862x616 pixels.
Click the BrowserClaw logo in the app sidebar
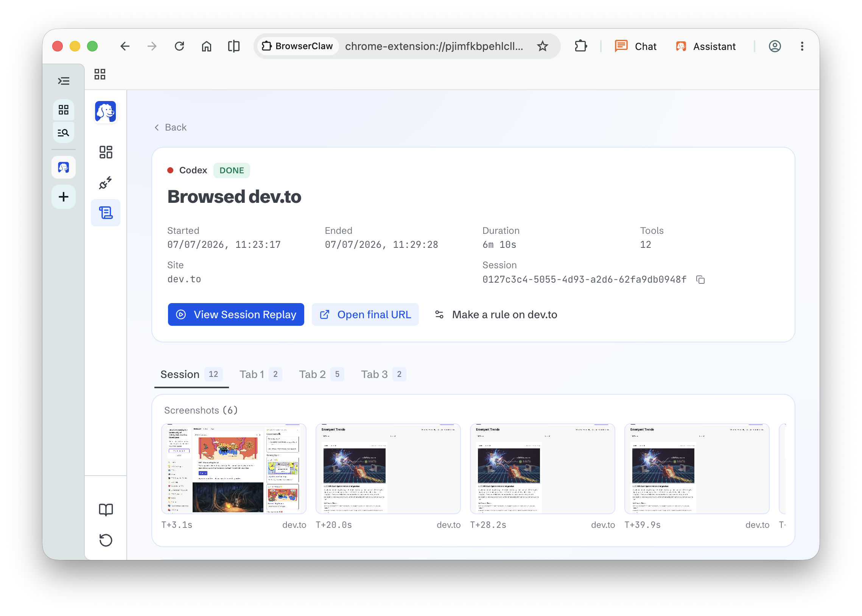click(x=106, y=112)
